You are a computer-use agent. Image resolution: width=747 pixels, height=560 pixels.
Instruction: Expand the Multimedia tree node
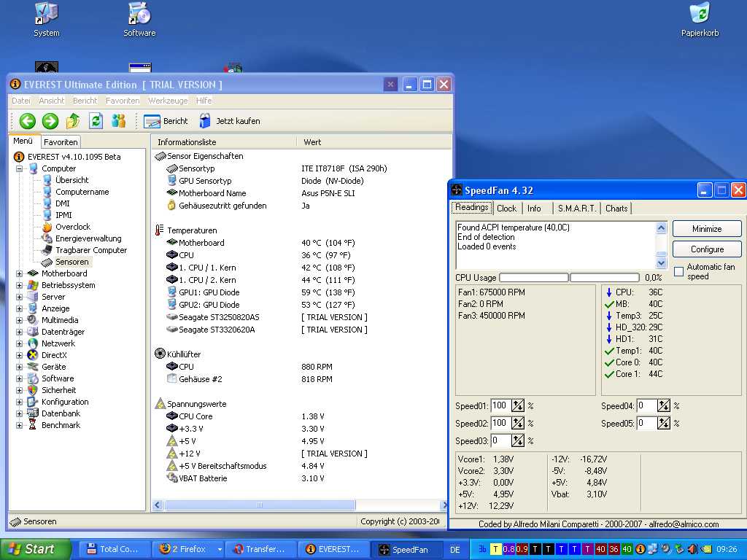click(x=19, y=321)
